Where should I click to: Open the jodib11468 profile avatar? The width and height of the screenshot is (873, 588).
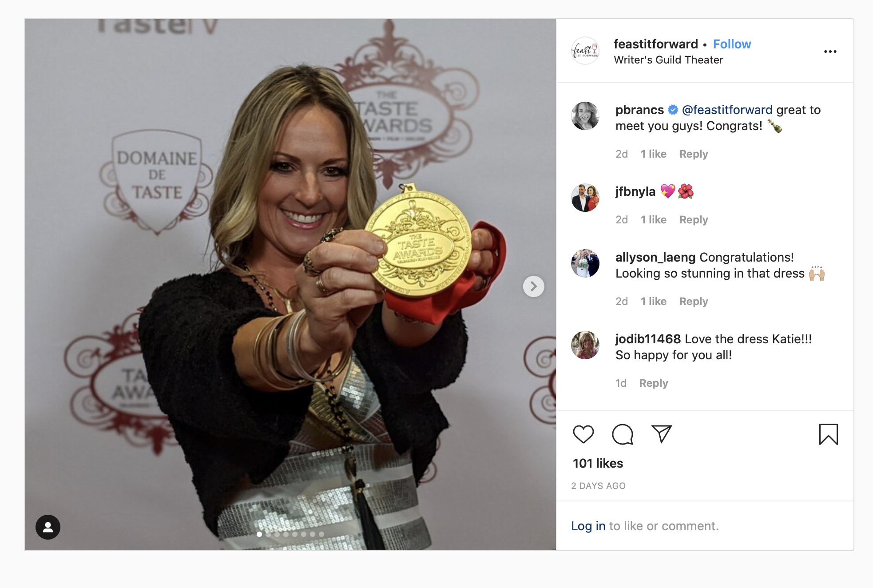pos(585,345)
